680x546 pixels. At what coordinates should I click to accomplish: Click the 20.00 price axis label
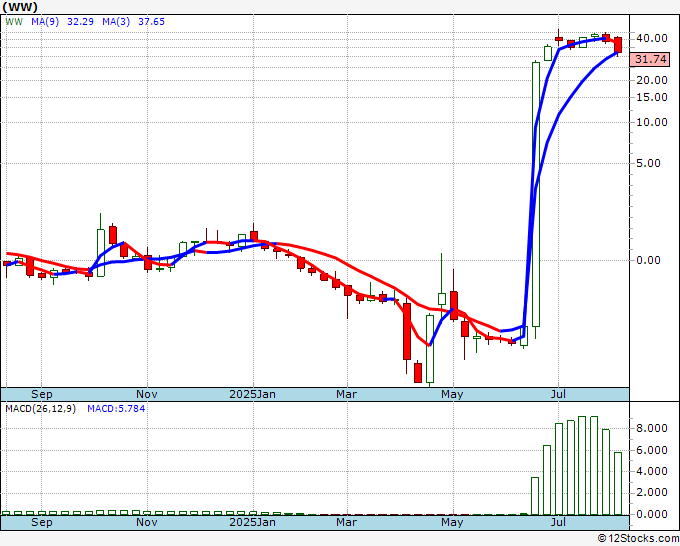pos(651,80)
